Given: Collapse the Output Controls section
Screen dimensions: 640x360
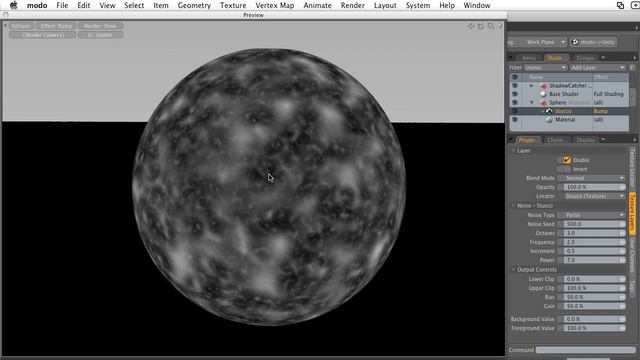Looking at the screenshot, I should click(x=513, y=269).
